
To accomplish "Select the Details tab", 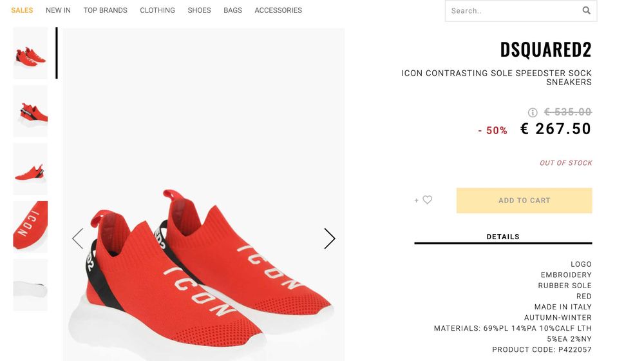I will [503, 237].
